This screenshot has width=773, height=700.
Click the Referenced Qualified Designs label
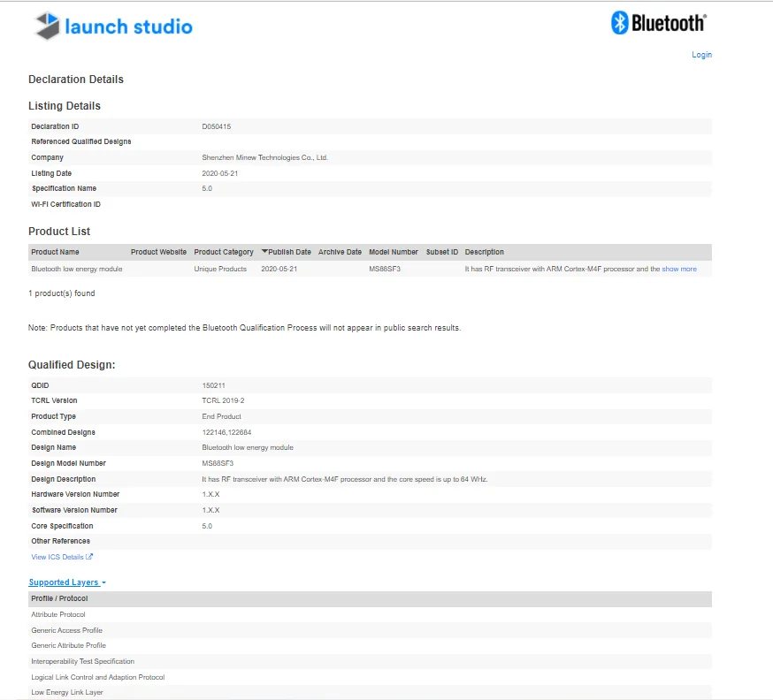pos(81,142)
